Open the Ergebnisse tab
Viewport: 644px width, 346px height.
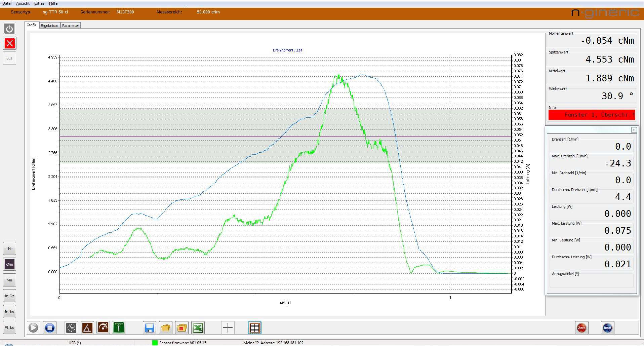point(49,26)
